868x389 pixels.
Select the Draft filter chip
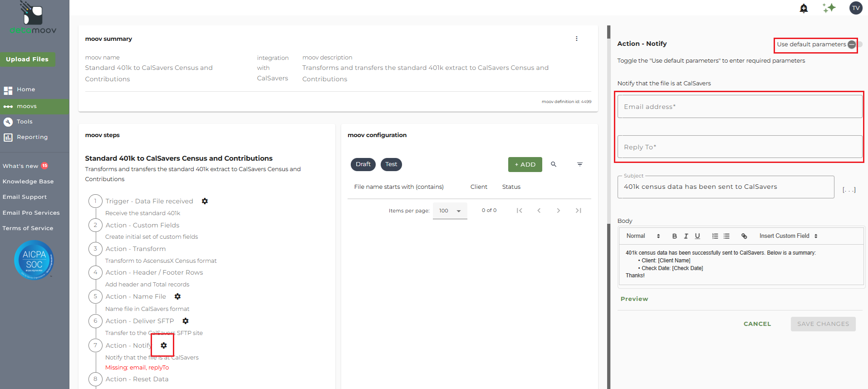click(363, 164)
